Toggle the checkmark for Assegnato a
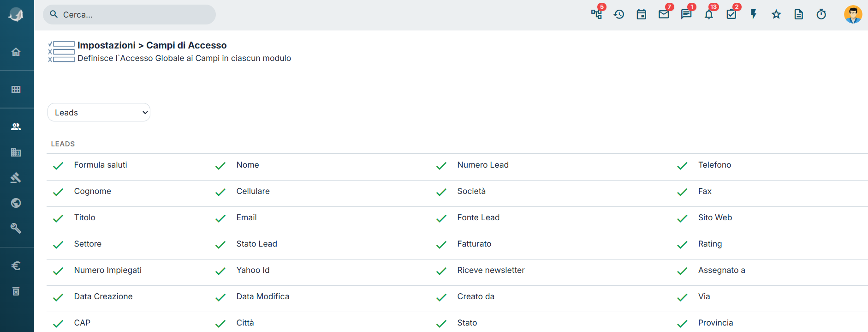The width and height of the screenshot is (868, 332). (682, 271)
